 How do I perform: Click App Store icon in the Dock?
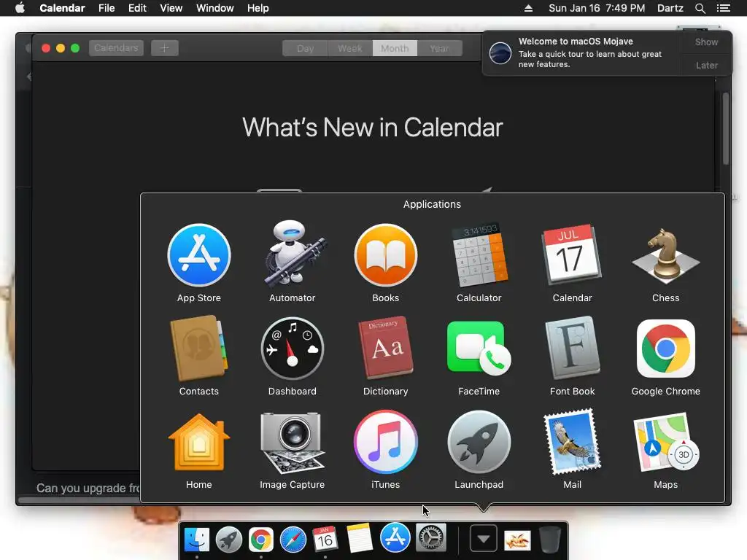pyautogui.click(x=395, y=537)
